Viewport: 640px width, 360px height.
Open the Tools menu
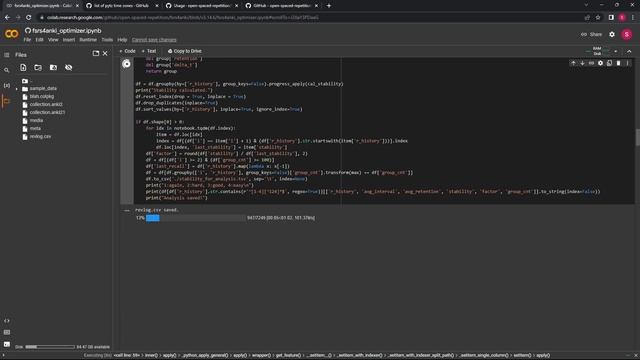point(107,40)
